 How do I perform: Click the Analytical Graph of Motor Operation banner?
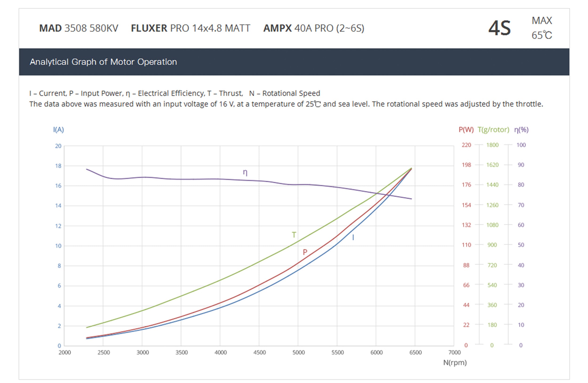(103, 62)
